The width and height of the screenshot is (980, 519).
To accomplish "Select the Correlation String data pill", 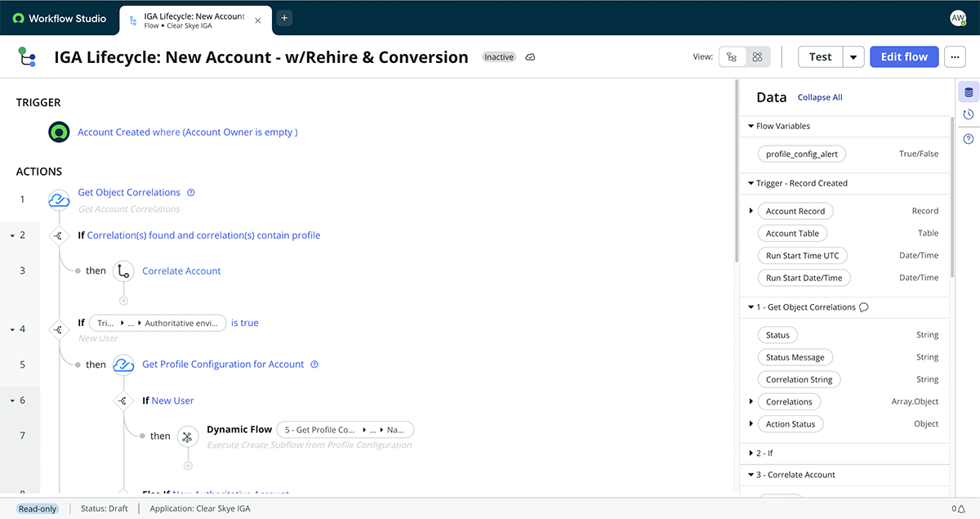I will 800,379.
